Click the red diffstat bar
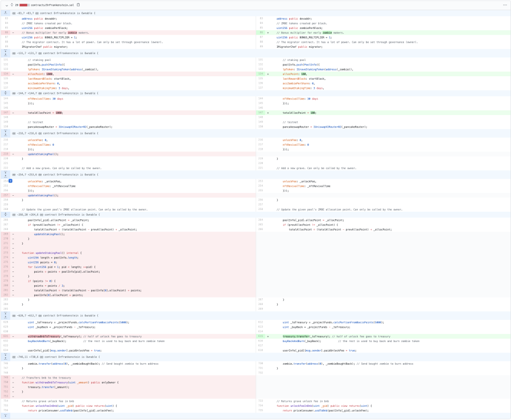This screenshot has height=420, width=511. point(24,5)
